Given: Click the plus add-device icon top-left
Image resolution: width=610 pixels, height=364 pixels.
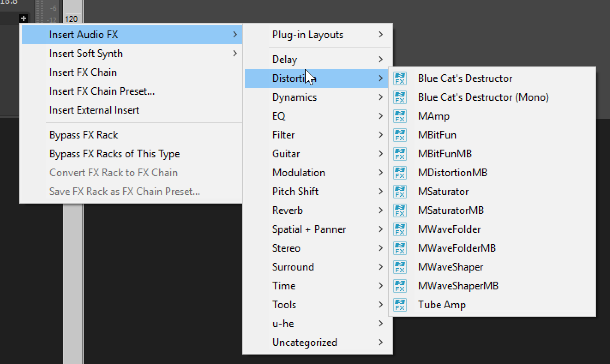Looking at the screenshot, I should pos(24,18).
